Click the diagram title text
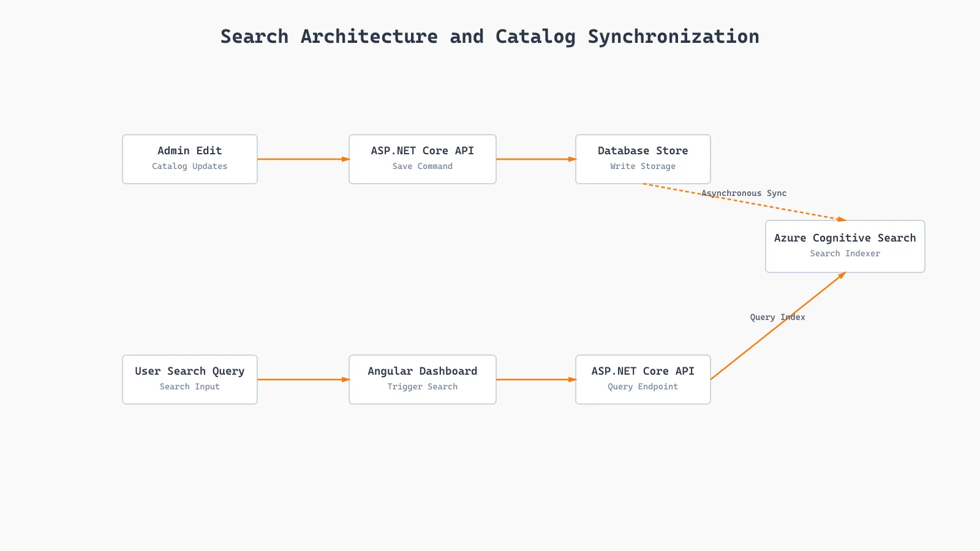Screen dimensions: 980x551 pyautogui.click(x=490, y=37)
